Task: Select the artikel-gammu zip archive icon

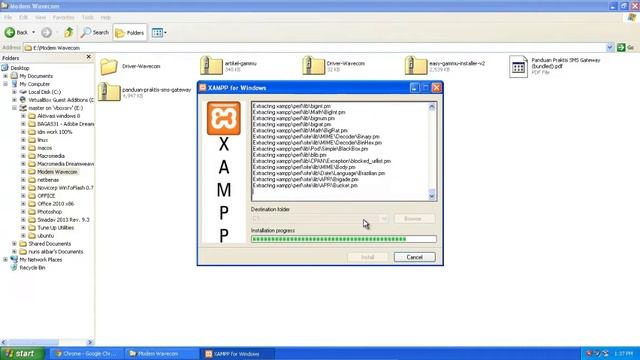Action: click(x=211, y=66)
